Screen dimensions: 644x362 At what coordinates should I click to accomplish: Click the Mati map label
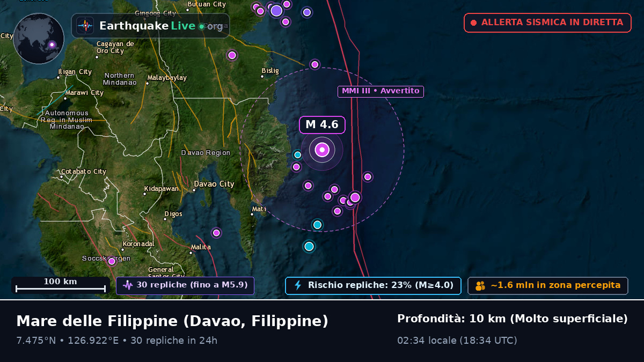[x=259, y=209]
